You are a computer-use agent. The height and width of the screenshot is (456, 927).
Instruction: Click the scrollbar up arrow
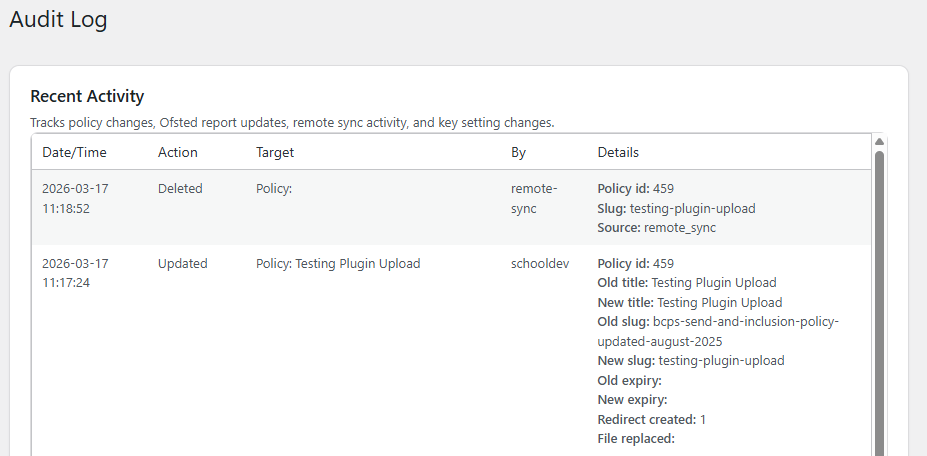tap(879, 142)
